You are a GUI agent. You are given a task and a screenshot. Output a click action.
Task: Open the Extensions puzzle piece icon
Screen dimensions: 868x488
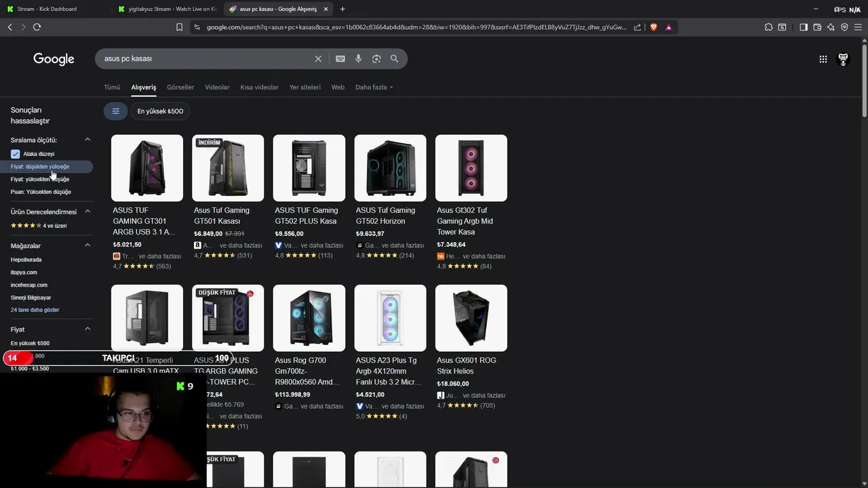tap(768, 27)
